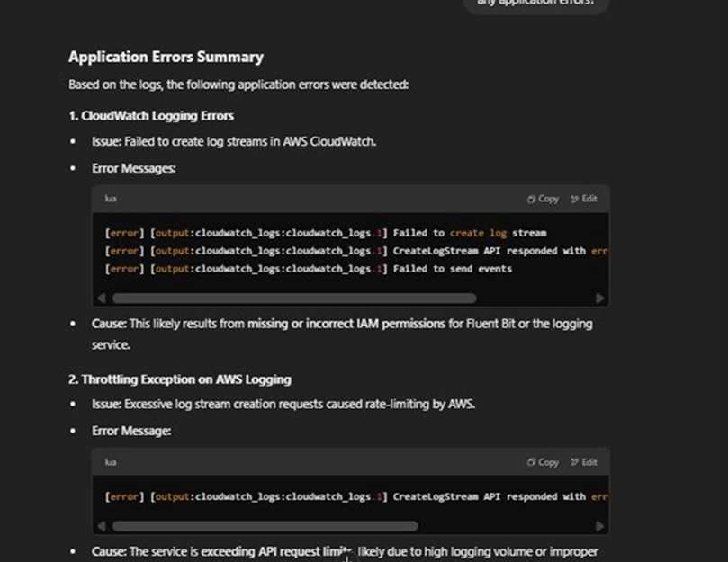The image size is (728, 562).
Task: Click right scroll arrow of second code block
Action: click(599, 526)
